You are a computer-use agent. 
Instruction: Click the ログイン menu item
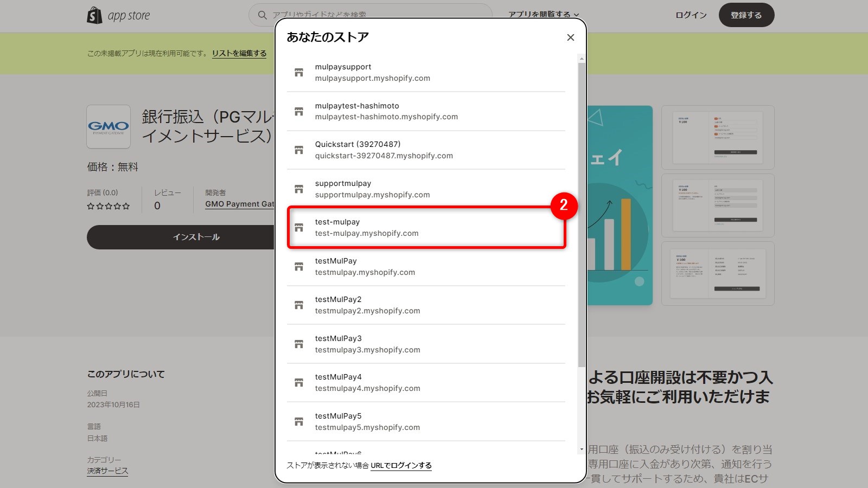click(x=691, y=15)
